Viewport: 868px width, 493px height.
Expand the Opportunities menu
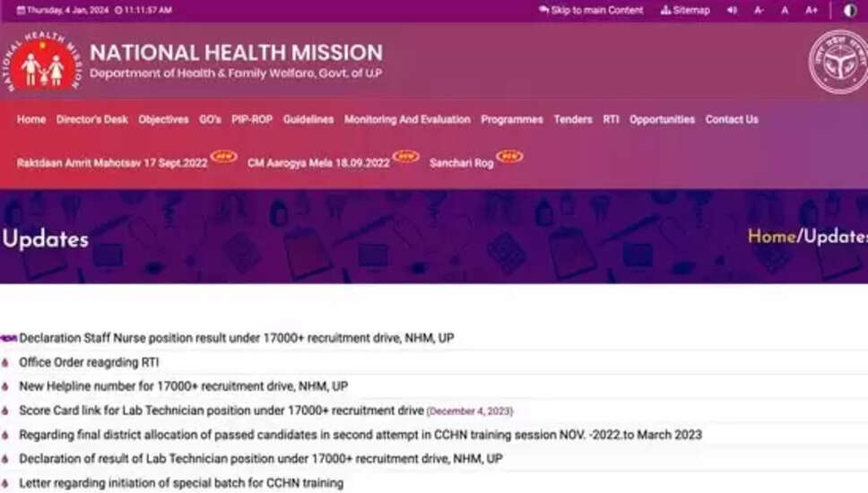(662, 119)
